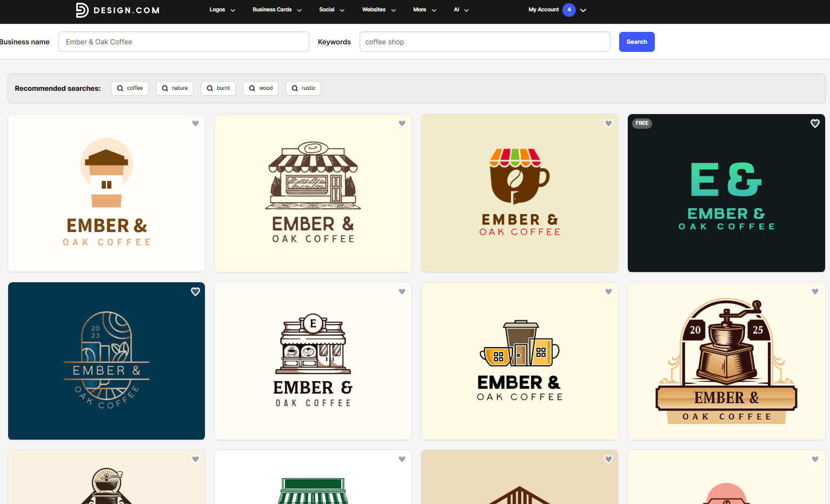Screen dimensions: 830x504
Task: Favorite the vintage coffee grinder logo
Action: pos(815,291)
